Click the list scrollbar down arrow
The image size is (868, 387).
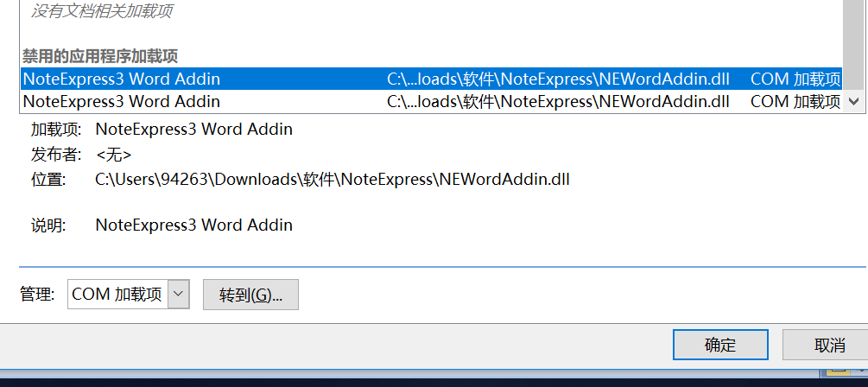[x=853, y=101]
